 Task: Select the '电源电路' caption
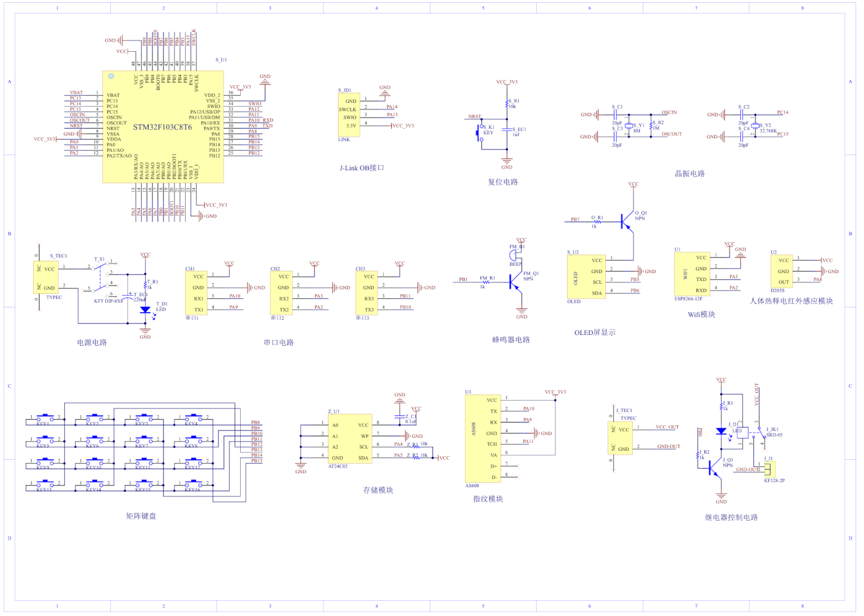click(x=92, y=342)
